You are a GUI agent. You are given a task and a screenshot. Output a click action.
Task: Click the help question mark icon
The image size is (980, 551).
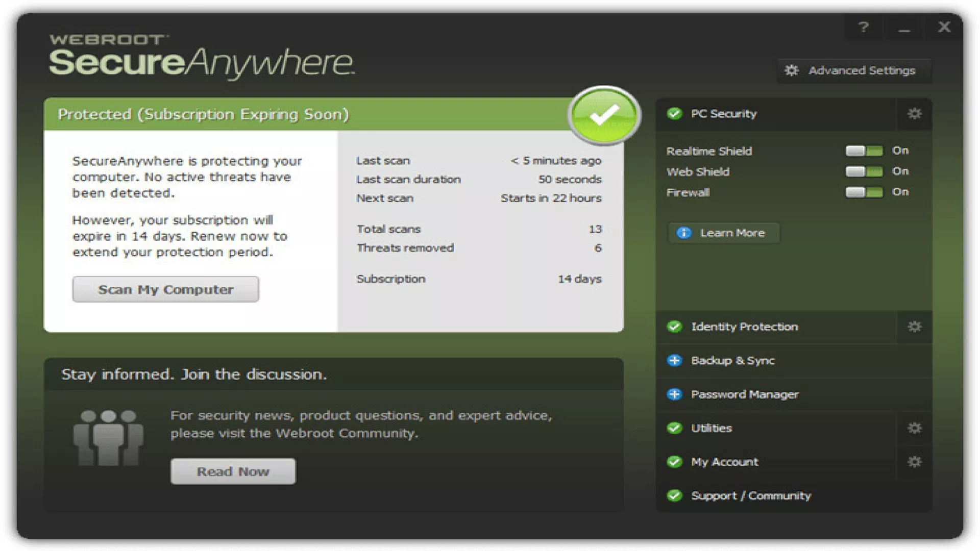[863, 28]
